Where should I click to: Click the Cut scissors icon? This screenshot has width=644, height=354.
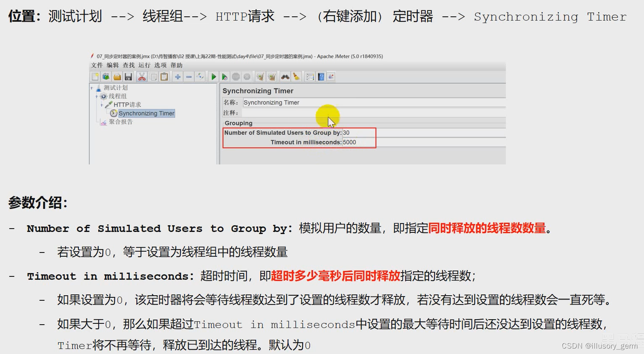click(142, 77)
